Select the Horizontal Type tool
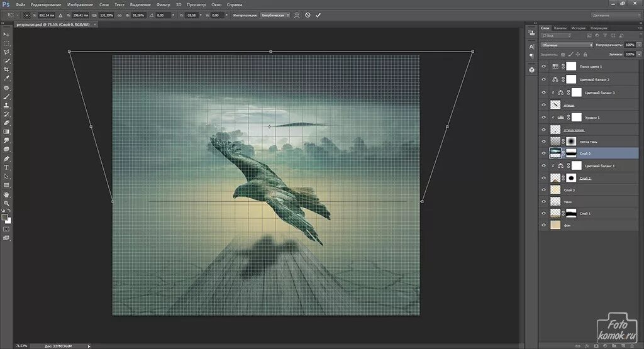 [x=6, y=167]
